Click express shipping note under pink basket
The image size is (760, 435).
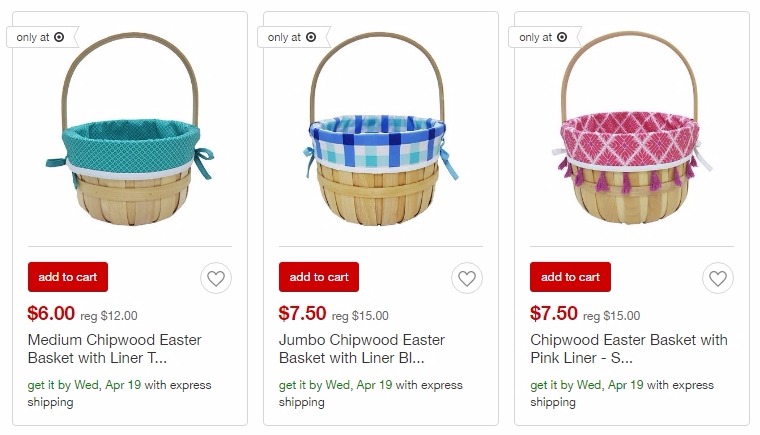coord(622,393)
